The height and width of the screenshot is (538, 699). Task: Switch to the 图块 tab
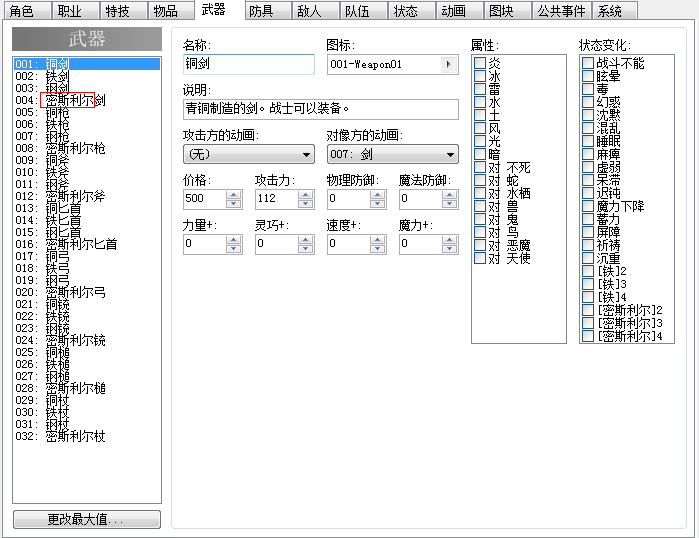[x=507, y=11]
